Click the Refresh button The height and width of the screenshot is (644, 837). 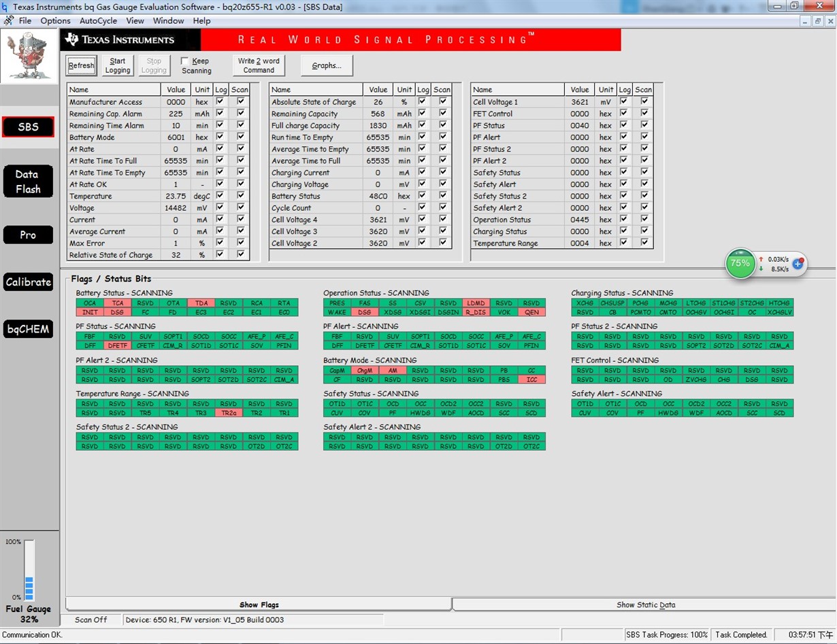click(x=81, y=65)
